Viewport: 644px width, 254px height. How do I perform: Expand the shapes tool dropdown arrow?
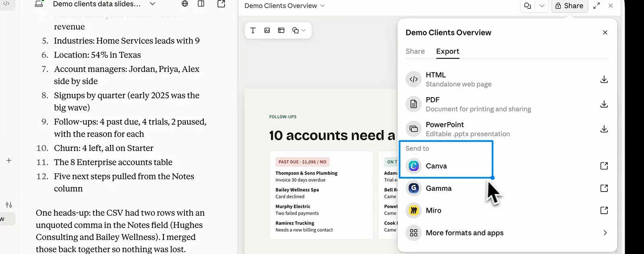tap(303, 30)
